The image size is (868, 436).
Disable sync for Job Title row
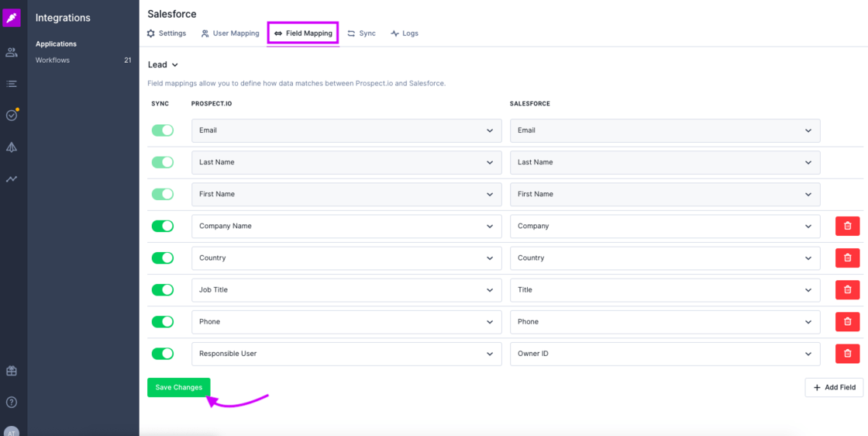[163, 289]
